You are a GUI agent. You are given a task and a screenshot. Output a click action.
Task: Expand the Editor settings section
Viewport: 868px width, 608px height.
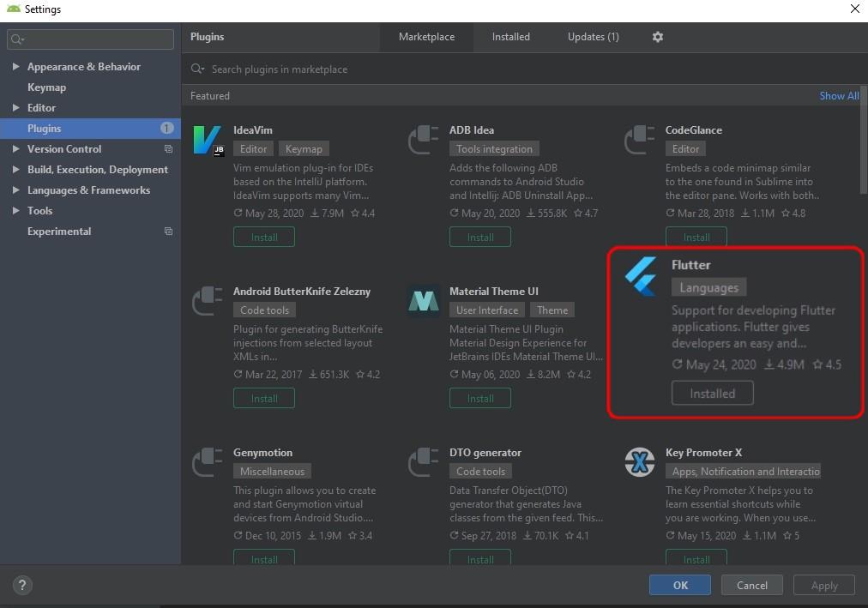(15, 108)
